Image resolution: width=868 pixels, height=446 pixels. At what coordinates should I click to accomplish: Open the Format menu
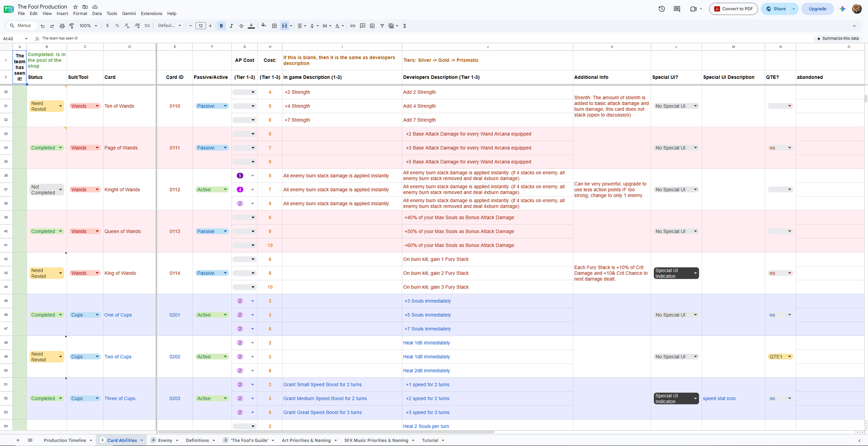tap(80, 14)
